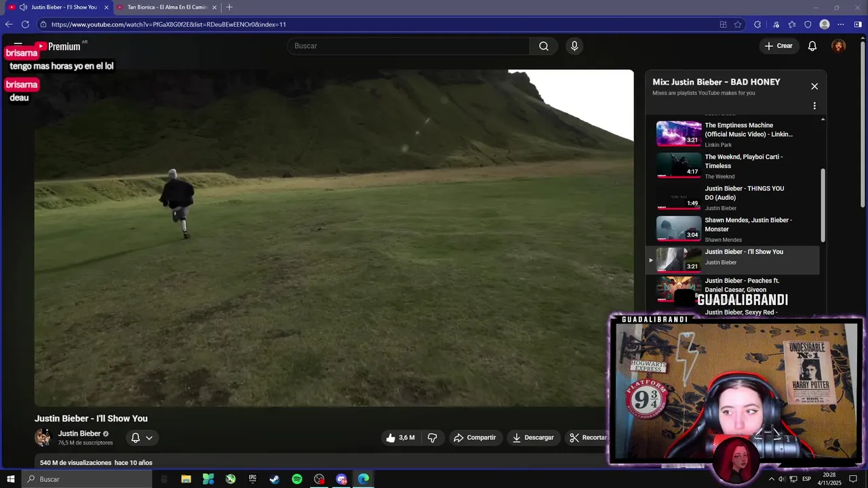The width and height of the screenshot is (868, 488).
Task: Open Spotify from the taskbar
Action: [297, 479]
